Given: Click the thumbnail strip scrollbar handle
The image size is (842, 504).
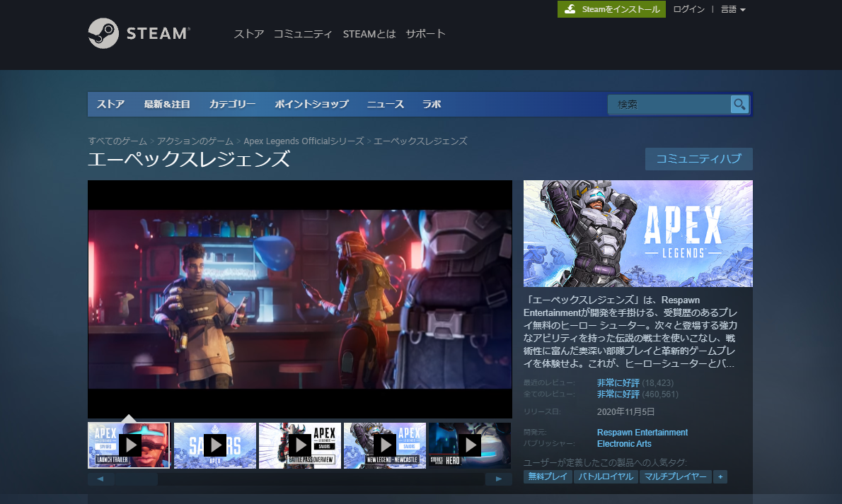Looking at the screenshot, I should 136,479.
